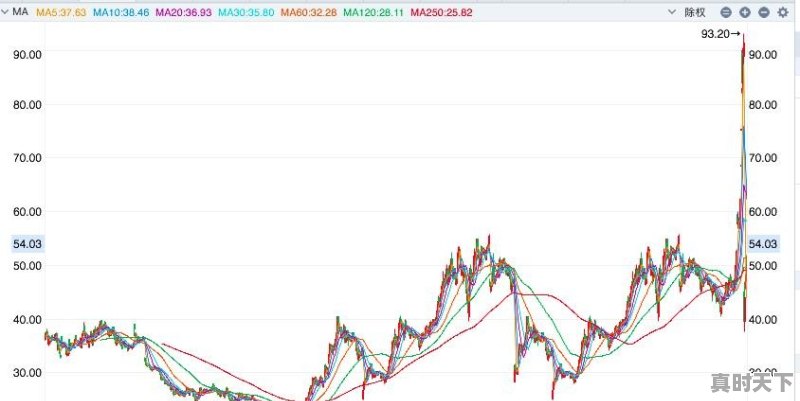This screenshot has width=800, height=401.
Task: Click the equals-sign reset zoom icon
Action: tap(727, 12)
